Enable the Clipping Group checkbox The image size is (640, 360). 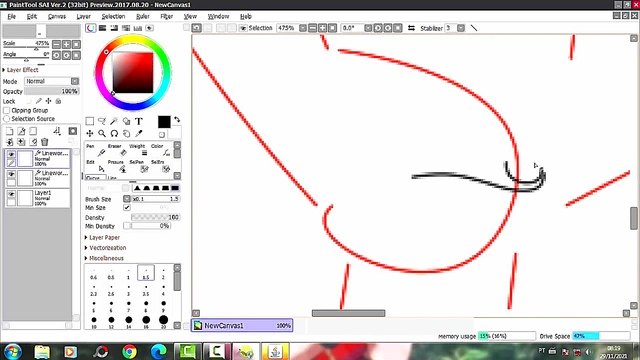7,110
